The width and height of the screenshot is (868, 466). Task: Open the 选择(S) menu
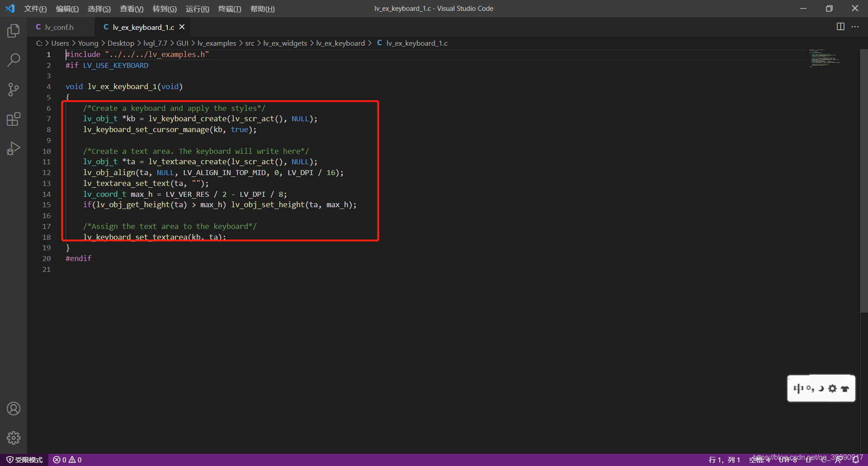(99, 9)
